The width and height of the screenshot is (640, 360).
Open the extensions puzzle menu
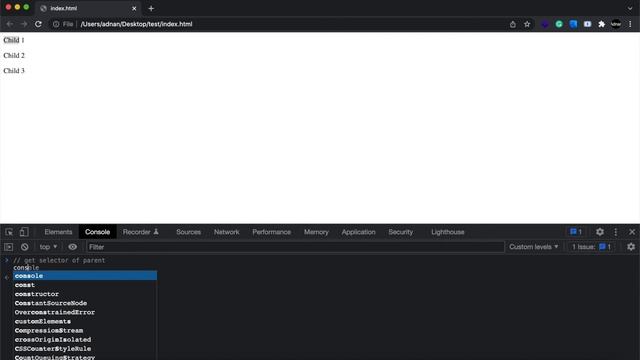point(602,24)
